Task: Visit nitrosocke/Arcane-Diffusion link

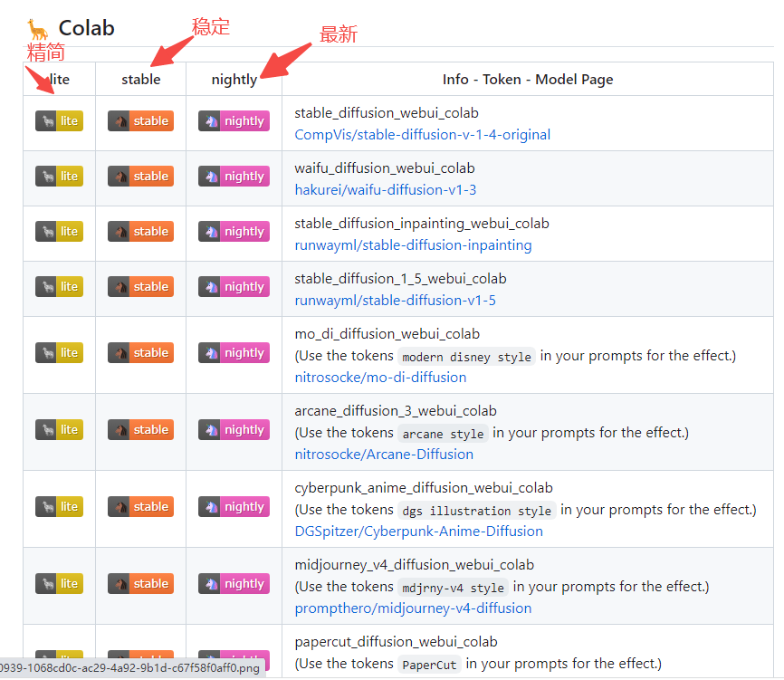Action: click(x=384, y=455)
